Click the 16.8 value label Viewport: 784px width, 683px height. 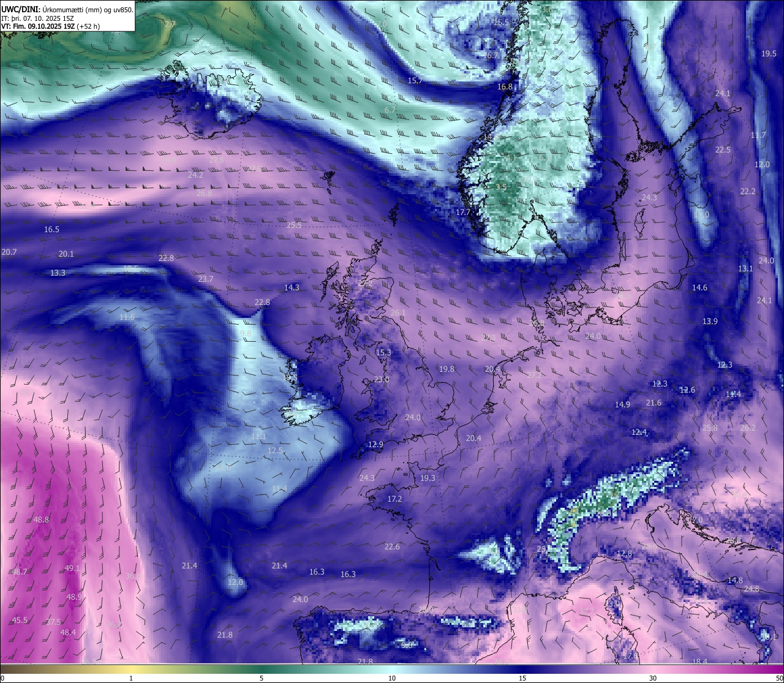coord(505,87)
